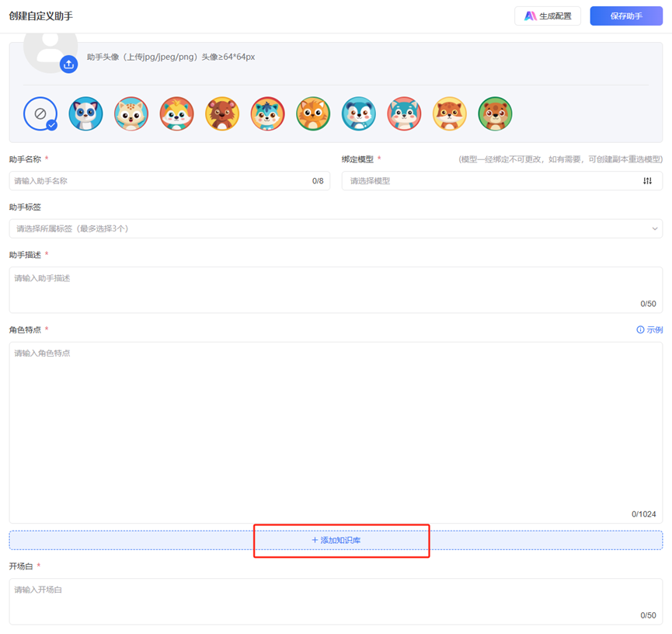Screen dimensions: 672x634
Task: Click the 开场白 label
Action: [21, 566]
